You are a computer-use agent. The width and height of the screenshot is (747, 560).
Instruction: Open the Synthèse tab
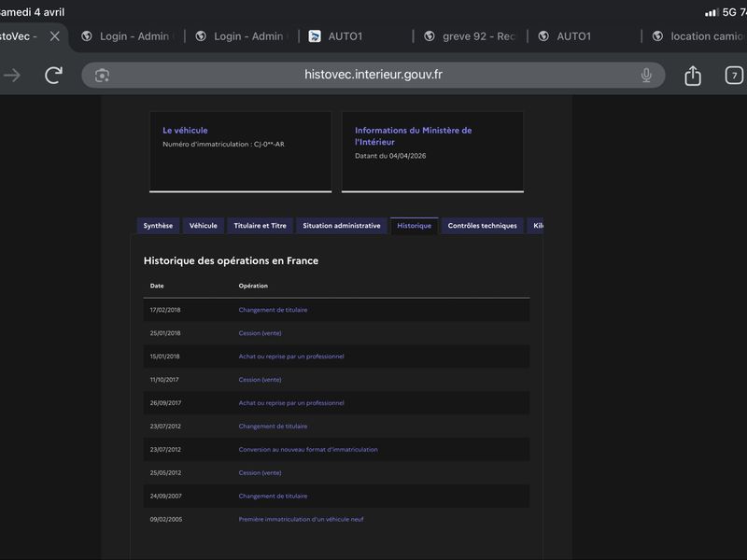click(157, 226)
